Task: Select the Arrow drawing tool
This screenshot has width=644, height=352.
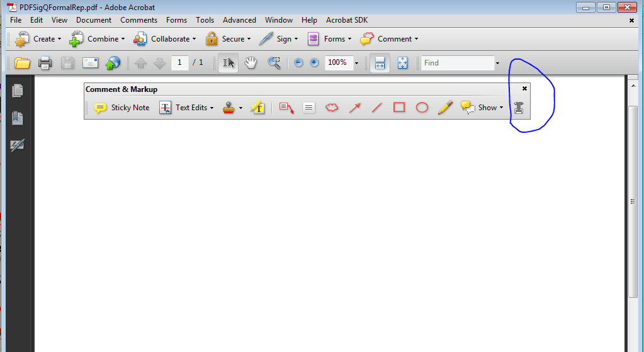Action: (354, 108)
